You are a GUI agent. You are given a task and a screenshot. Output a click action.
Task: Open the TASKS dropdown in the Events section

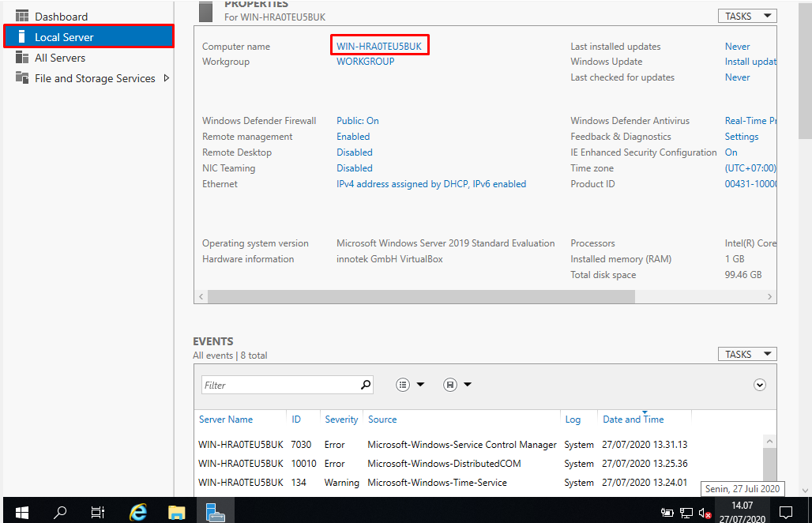point(747,353)
